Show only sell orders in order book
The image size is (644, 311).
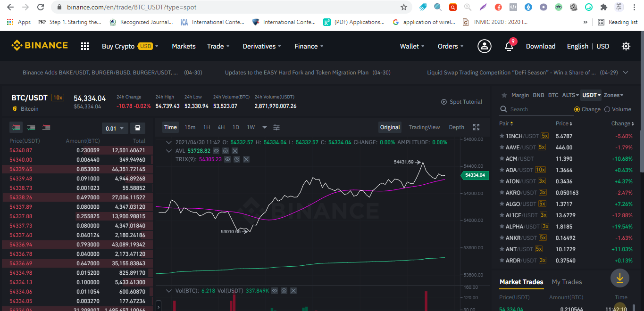pyautogui.click(x=46, y=128)
